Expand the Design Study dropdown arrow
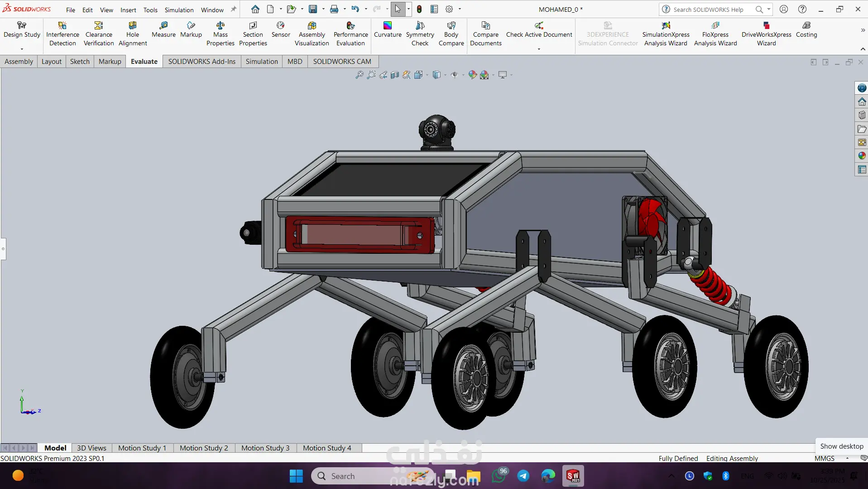868x489 pixels. (22, 49)
